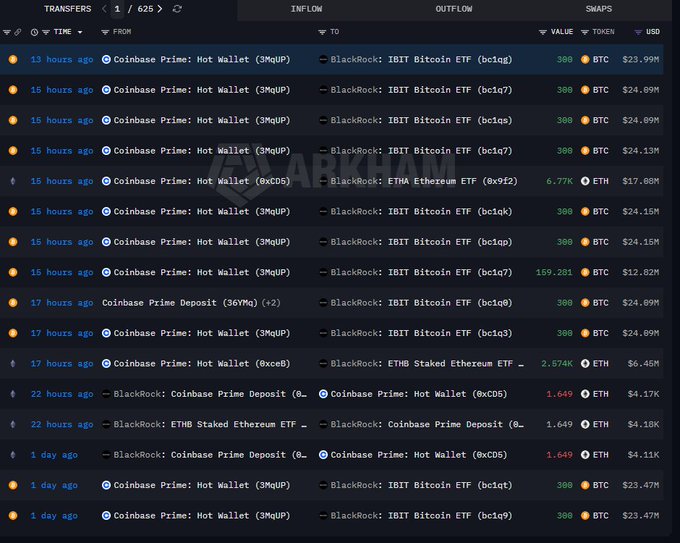The height and width of the screenshot is (543, 680).
Task: Open Coinbase Prime Deposit (36YMq) sender
Action: 180,303
